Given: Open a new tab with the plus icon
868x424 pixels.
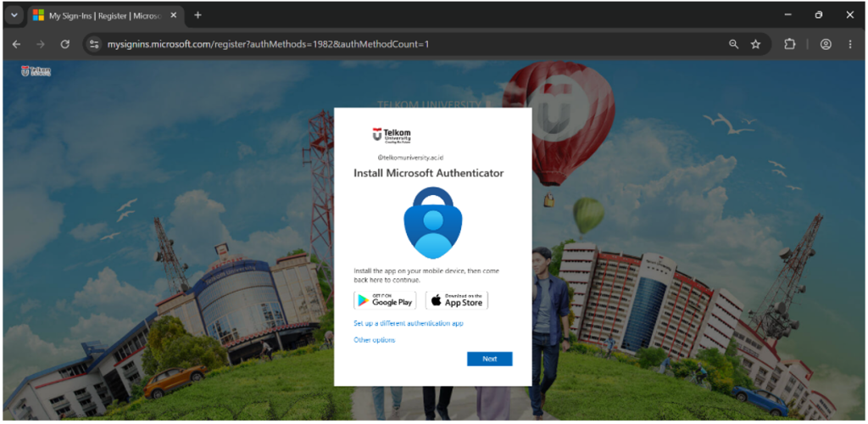Looking at the screenshot, I should pos(198,15).
